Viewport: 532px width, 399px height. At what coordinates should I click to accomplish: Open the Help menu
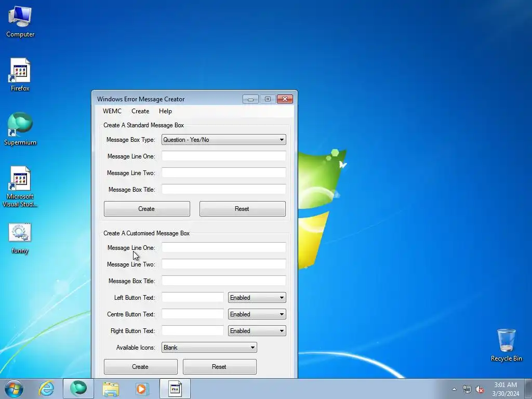pyautogui.click(x=165, y=111)
